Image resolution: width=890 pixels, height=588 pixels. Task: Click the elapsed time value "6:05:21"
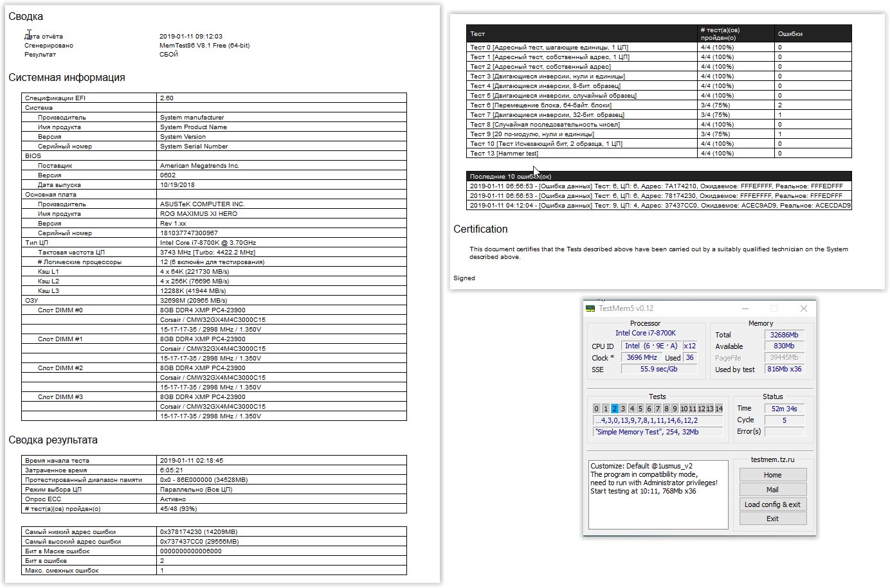(x=172, y=470)
